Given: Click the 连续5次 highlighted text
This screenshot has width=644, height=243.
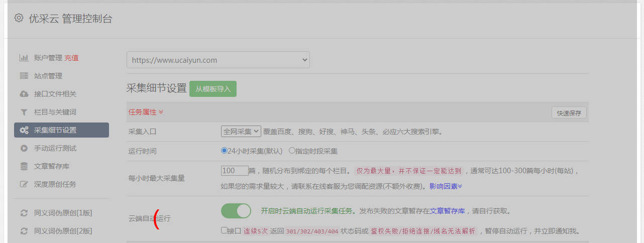Looking at the screenshot, I should pos(256,231).
